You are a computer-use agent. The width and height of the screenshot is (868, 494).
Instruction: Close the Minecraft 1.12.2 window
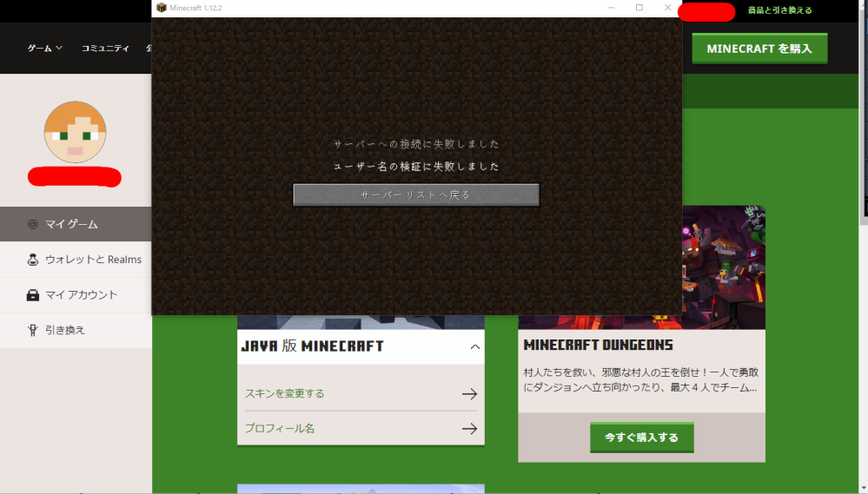coord(667,8)
